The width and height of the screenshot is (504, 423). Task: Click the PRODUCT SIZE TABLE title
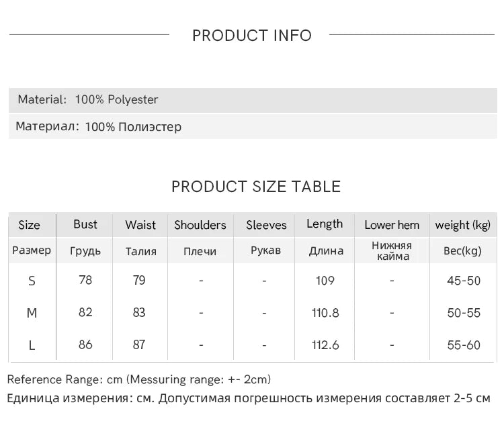[x=256, y=187]
